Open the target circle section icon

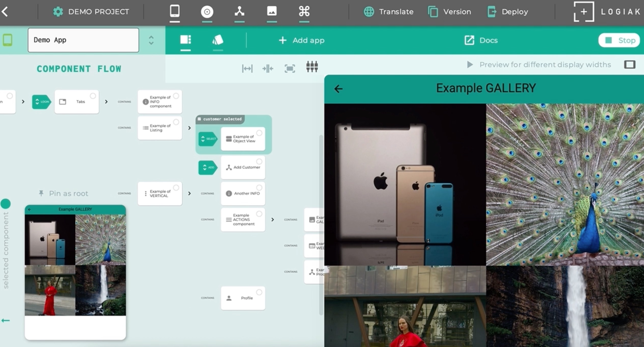tap(207, 12)
